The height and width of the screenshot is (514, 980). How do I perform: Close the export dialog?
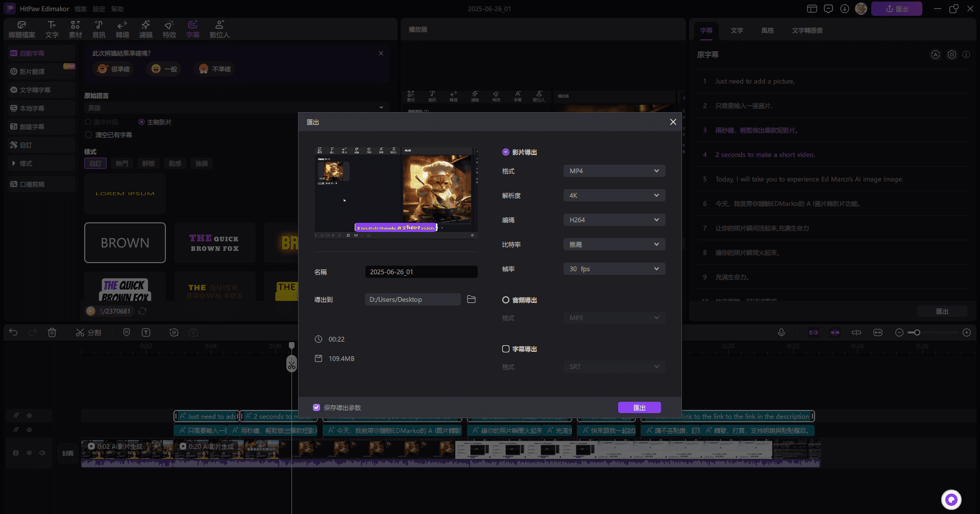[x=673, y=122]
